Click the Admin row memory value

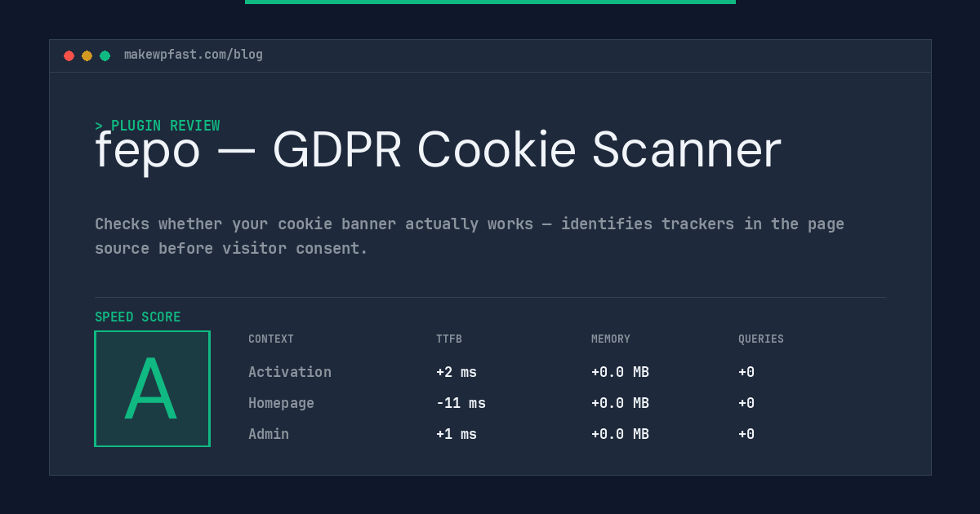[620, 434]
